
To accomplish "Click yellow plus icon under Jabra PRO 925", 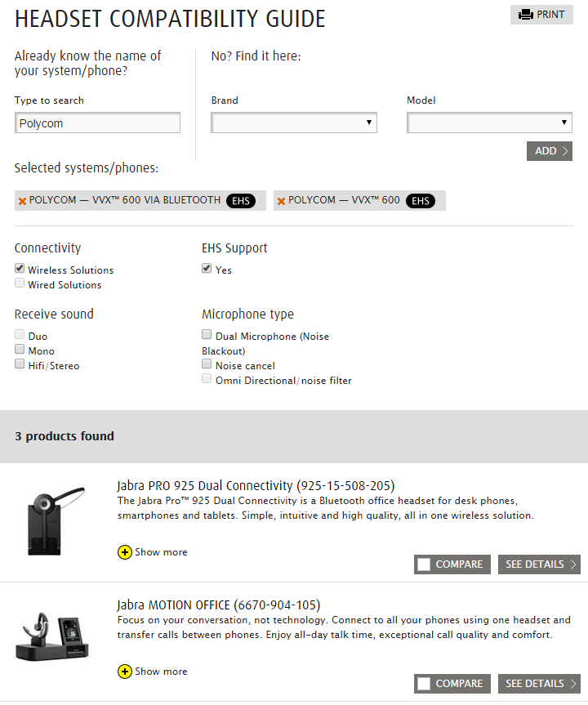I will [124, 552].
